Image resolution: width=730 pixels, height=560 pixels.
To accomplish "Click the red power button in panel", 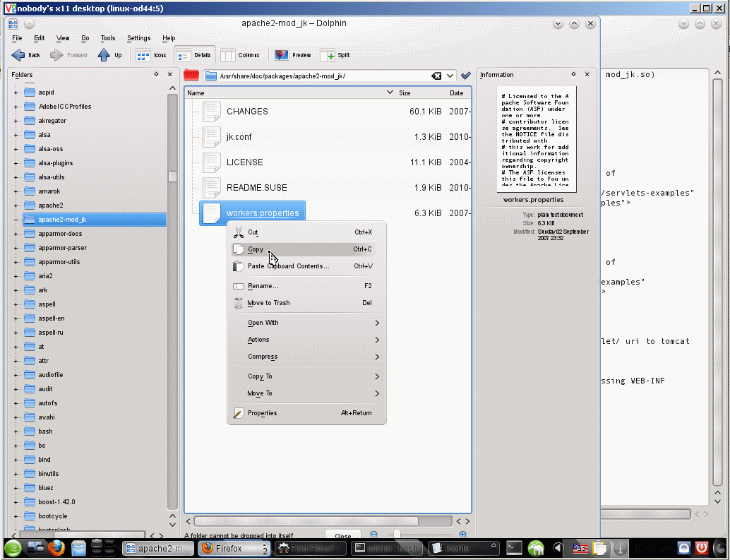I will pyautogui.click(x=701, y=549).
